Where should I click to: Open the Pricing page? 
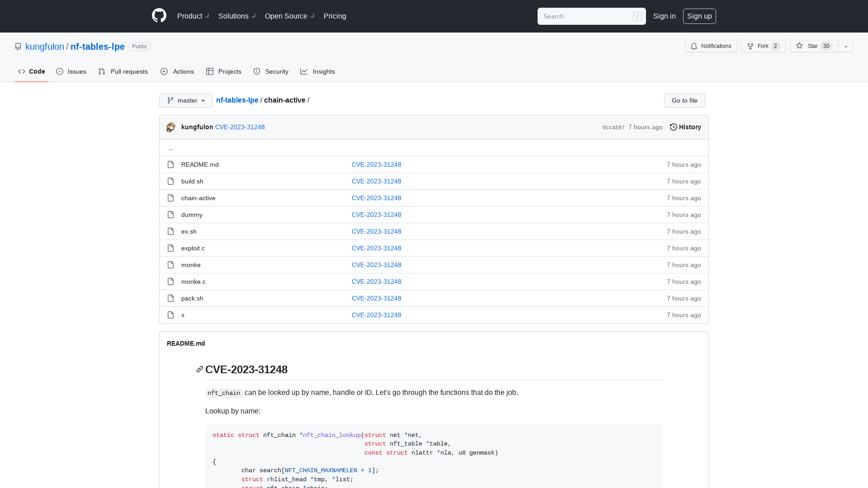point(335,16)
